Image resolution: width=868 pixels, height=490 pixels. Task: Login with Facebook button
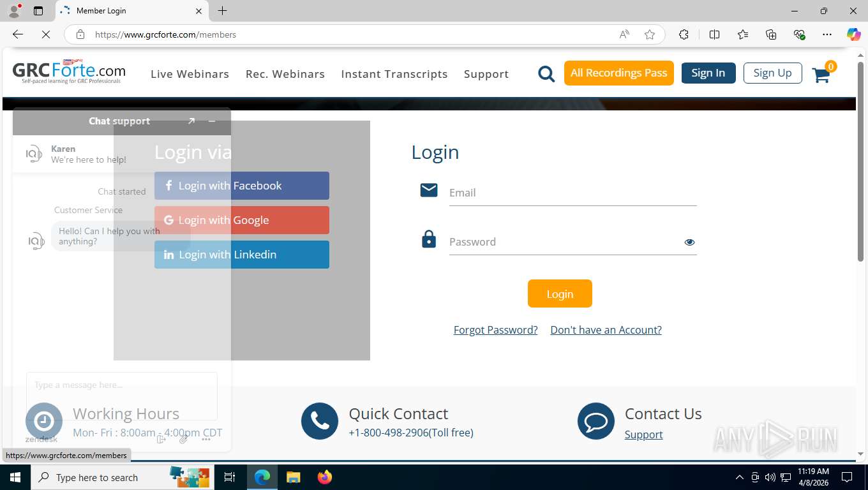(242, 186)
